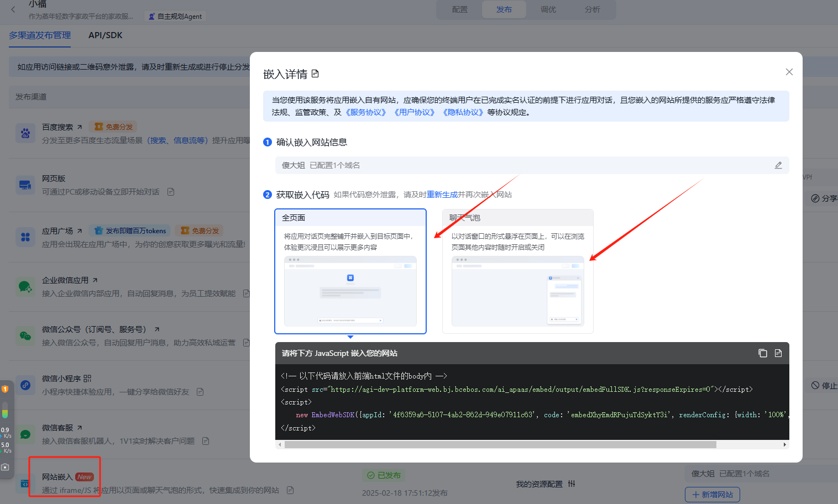Click the code scrollbar left arrow

click(x=280, y=444)
